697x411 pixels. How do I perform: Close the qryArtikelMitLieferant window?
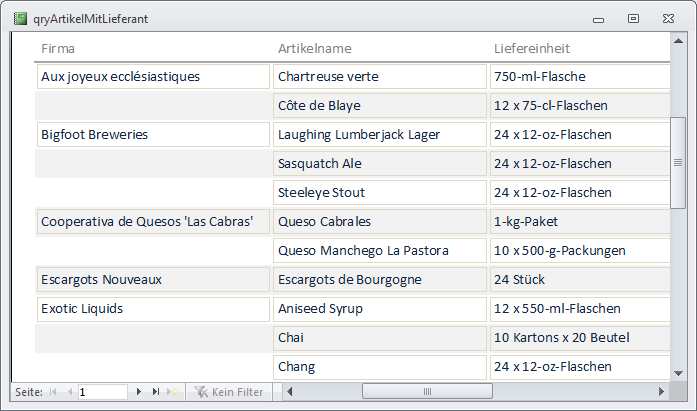[667, 18]
